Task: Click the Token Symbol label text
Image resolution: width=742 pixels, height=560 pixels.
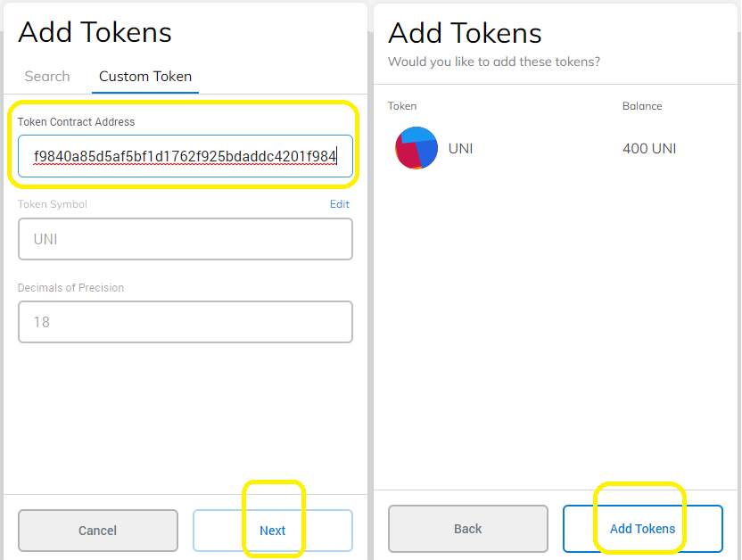Action: tap(53, 204)
